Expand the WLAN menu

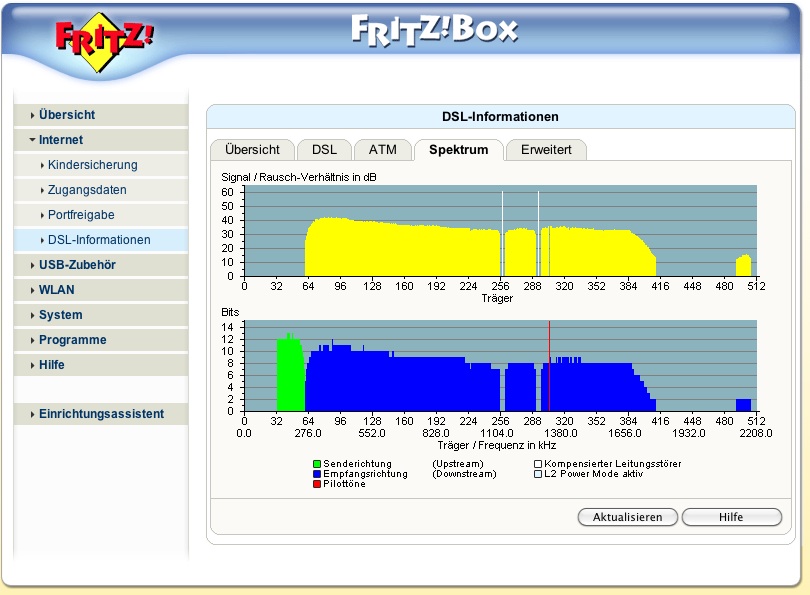coord(101,290)
